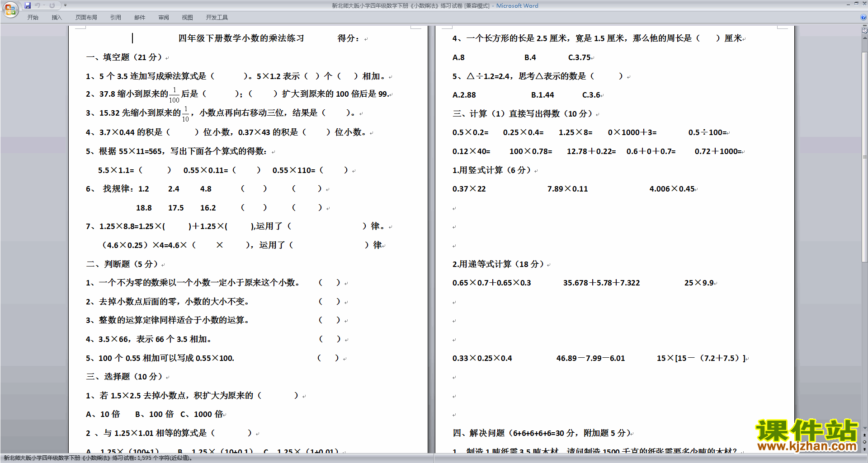
Task: Restore down the Word window
Action: [856, 4]
